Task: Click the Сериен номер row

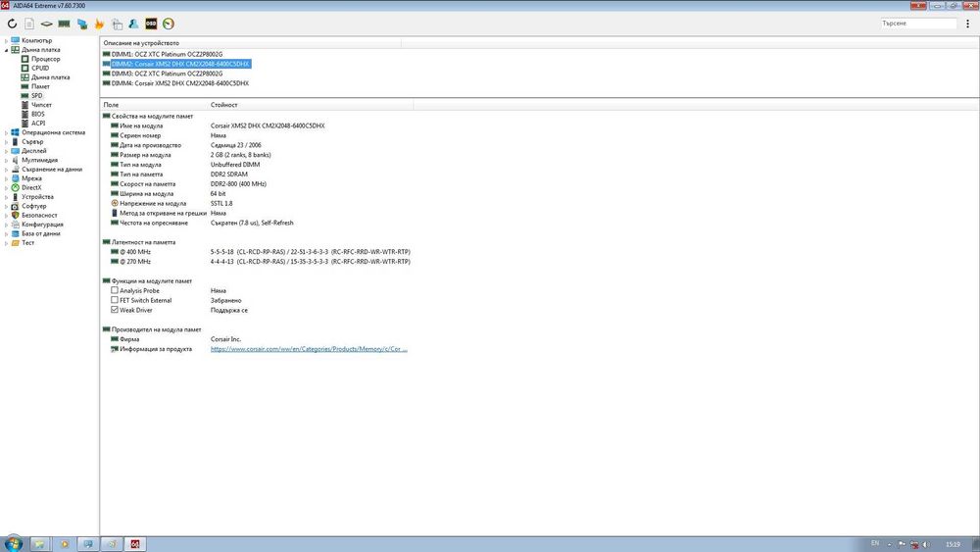Action: (256, 135)
